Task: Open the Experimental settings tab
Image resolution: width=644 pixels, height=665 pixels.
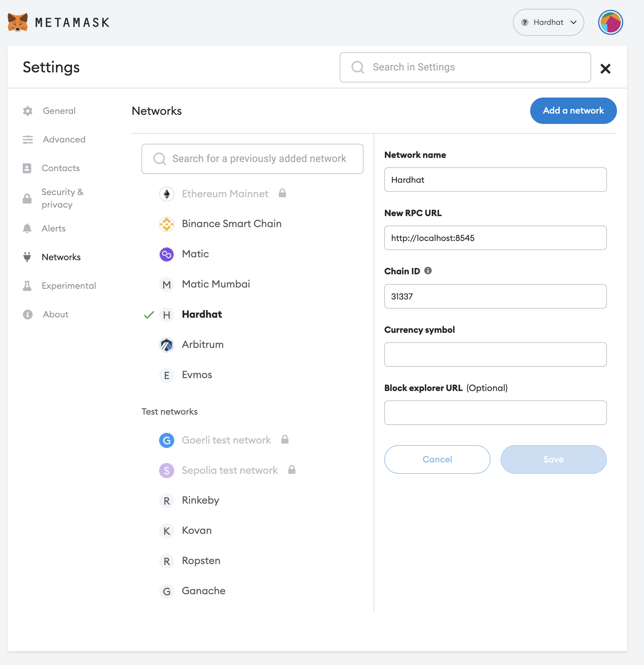Action: tap(69, 286)
